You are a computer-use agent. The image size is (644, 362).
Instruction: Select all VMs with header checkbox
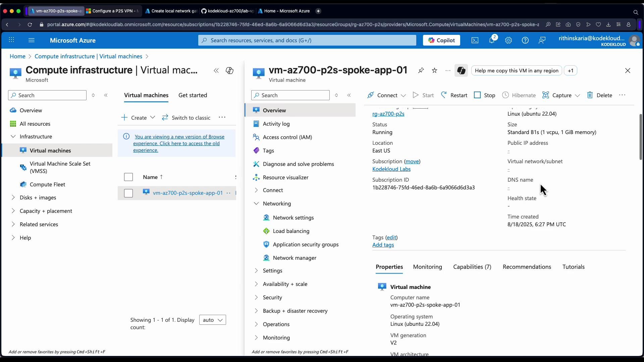(128, 177)
